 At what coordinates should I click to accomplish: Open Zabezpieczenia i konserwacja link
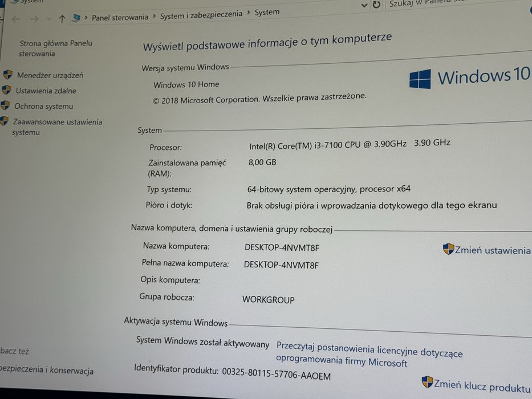point(47,370)
